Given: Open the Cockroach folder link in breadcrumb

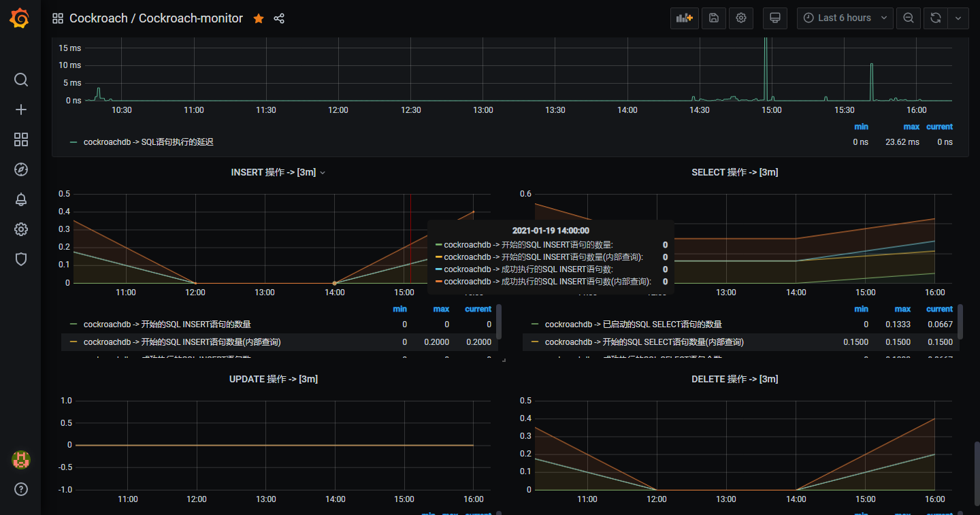Looking at the screenshot, I should [x=98, y=18].
